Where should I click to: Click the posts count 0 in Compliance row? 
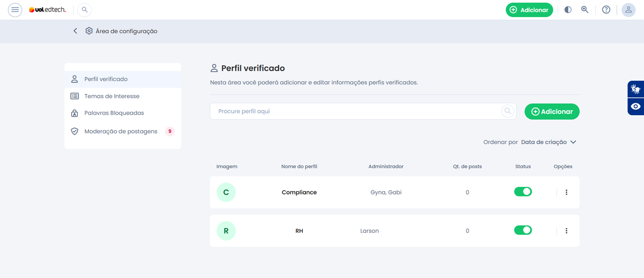[467, 192]
